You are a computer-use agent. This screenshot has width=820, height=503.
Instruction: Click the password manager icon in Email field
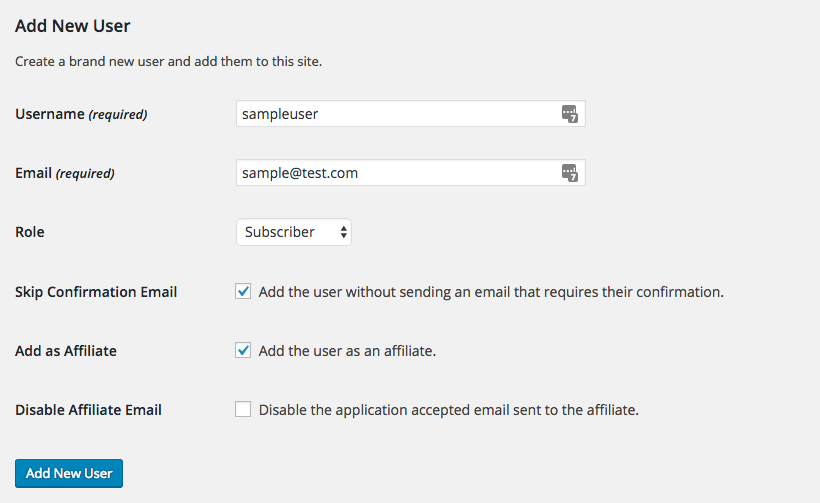569,173
